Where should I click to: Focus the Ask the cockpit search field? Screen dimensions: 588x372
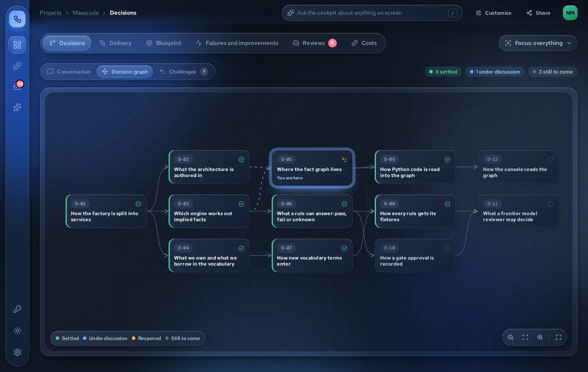coord(372,13)
